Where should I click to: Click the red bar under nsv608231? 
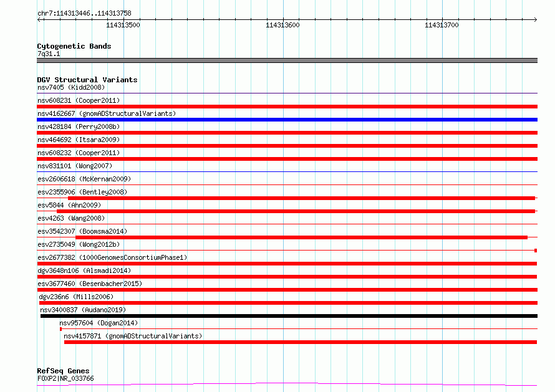(287, 107)
